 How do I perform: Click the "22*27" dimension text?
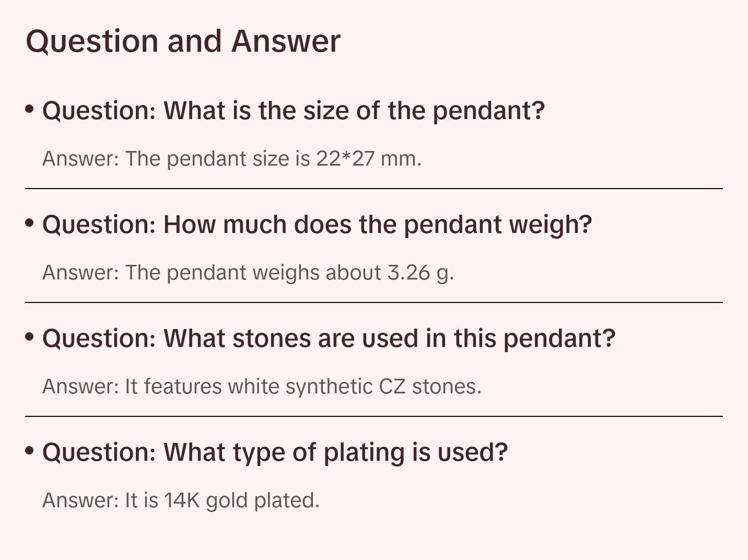345,159
